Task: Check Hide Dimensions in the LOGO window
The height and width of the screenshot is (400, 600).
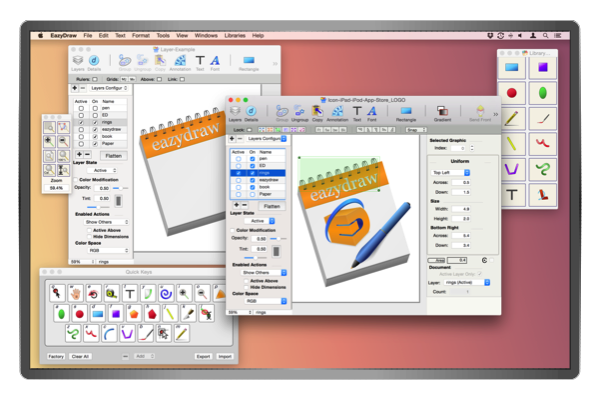Action: tap(246, 287)
